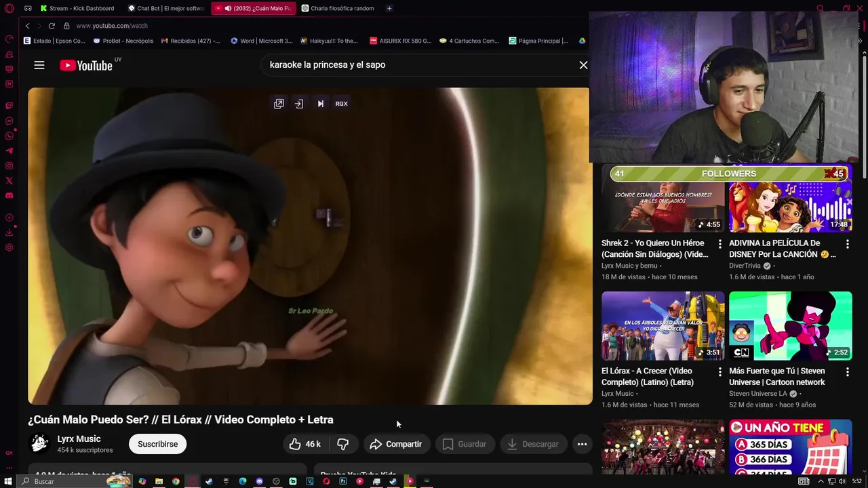Open Recibidos (427) Gmail bookmark
This screenshot has width=868, height=488.
[x=191, y=41]
